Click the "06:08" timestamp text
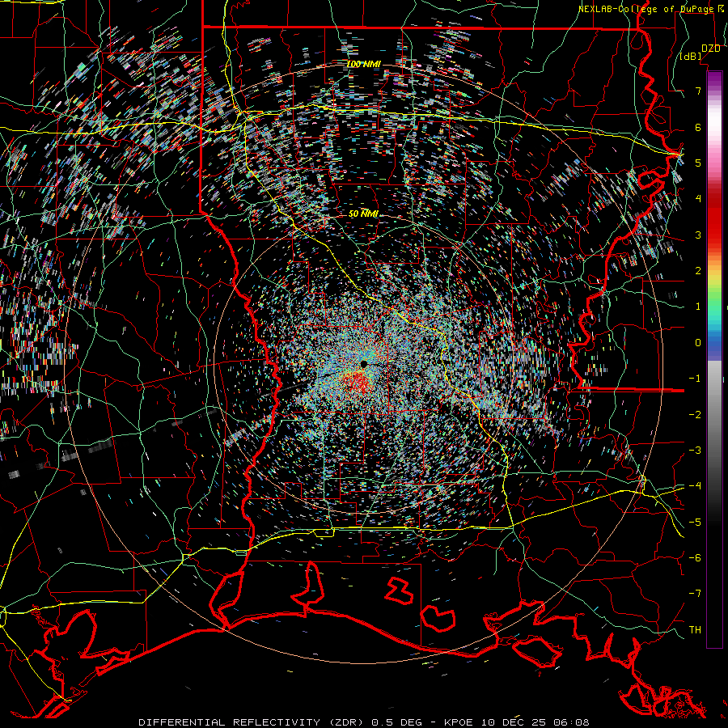Image resolution: width=728 pixels, height=728 pixels. tap(573, 722)
